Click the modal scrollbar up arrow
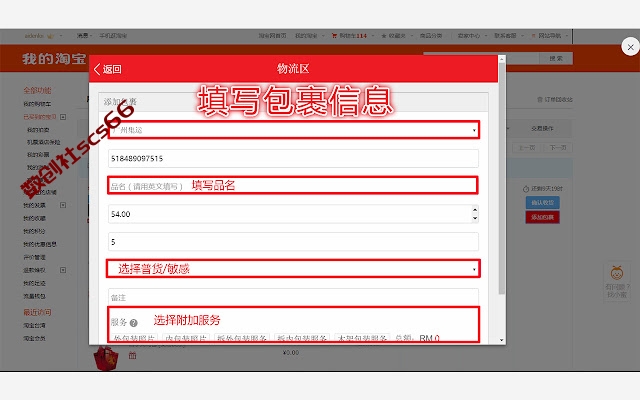 click(x=502, y=59)
